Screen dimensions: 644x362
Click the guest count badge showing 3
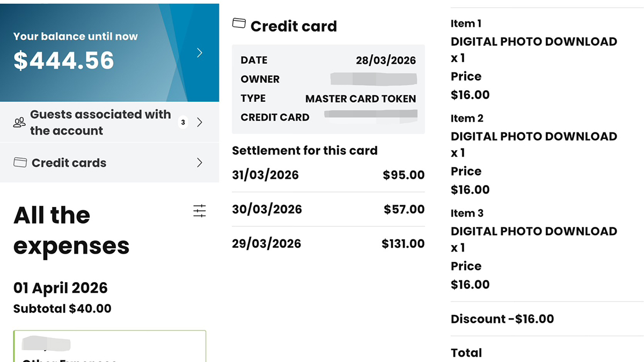[x=183, y=122]
